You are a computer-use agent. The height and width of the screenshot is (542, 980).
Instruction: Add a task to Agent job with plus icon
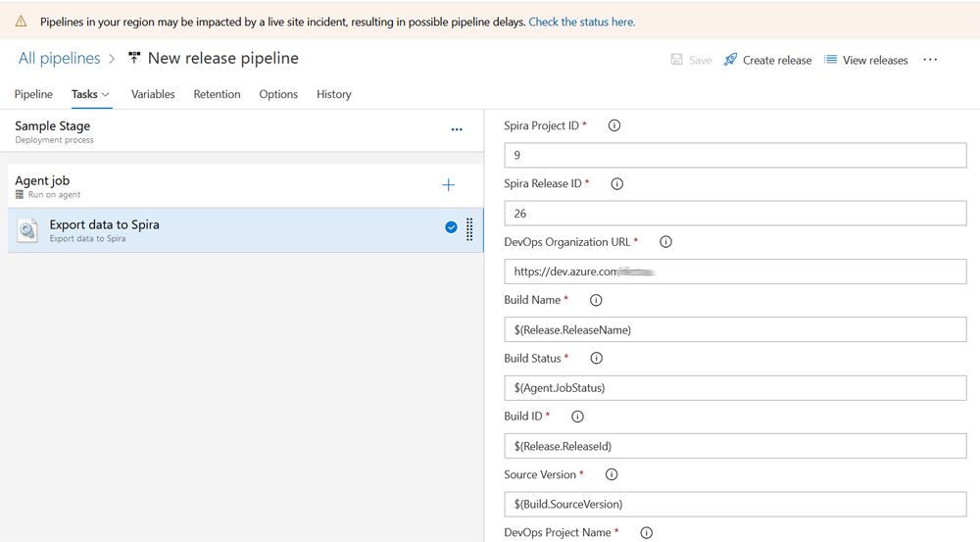click(x=449, y=185)
